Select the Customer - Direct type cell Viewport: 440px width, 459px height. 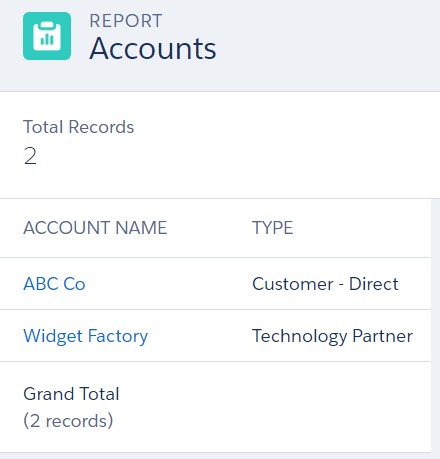[x=325, y=284]
